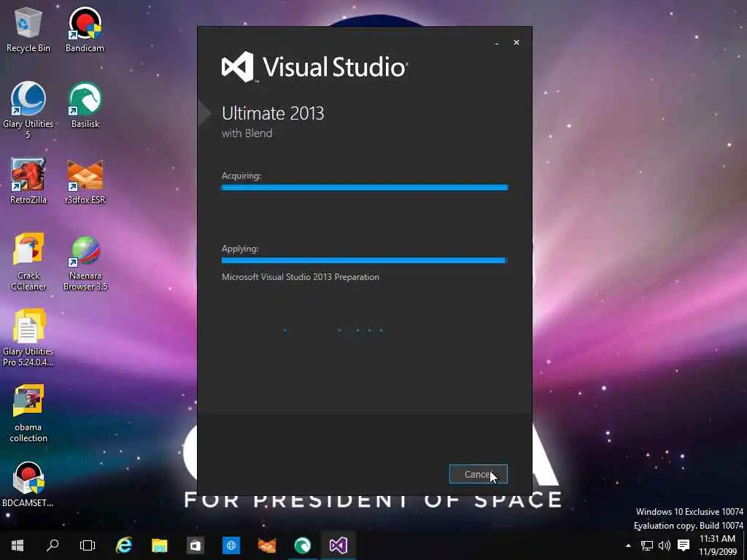Screen dimensions: 747x560
Task: Open the r3dfox taskbar icon
Action: [267, 545]
